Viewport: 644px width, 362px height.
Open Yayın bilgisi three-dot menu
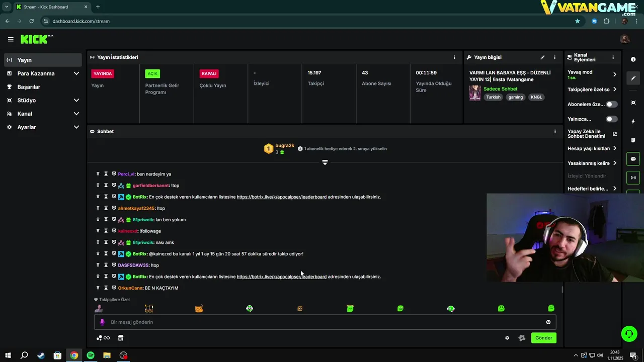click(x=555, y=57)
